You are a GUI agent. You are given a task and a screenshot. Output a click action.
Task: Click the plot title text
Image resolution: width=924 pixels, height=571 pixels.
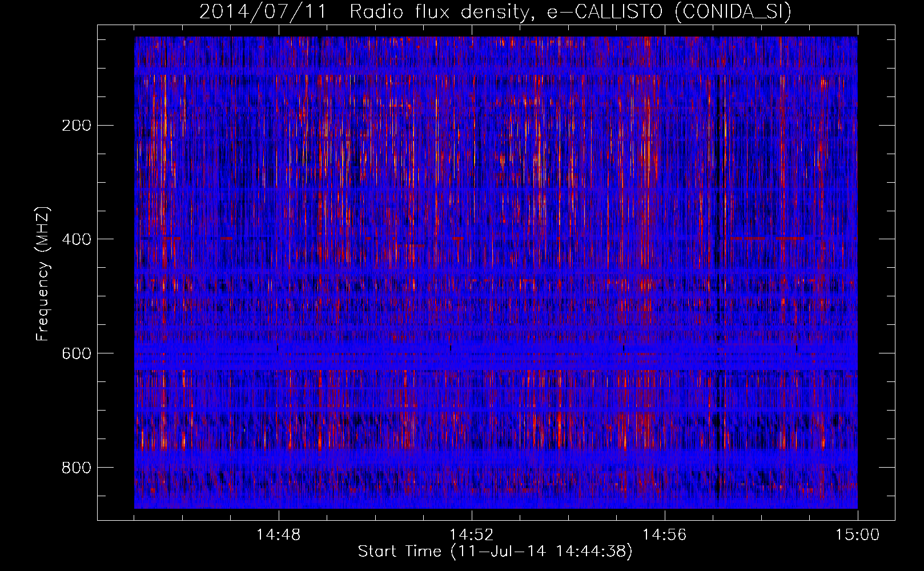click(495, 12)
